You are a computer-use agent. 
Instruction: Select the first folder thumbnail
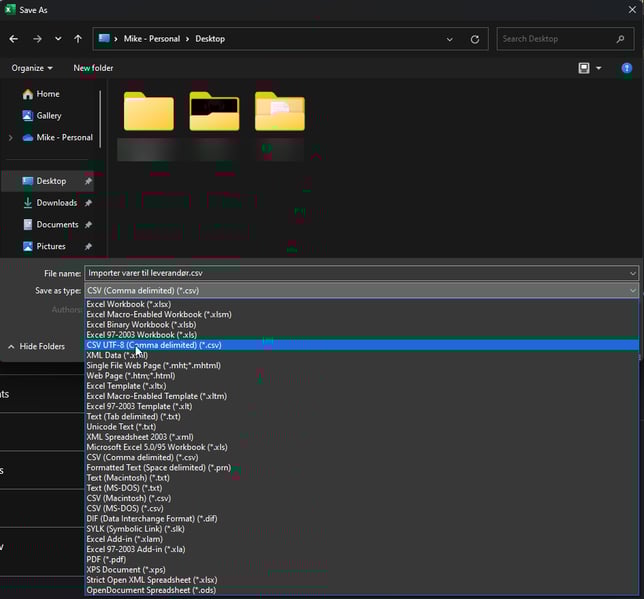click(149, 111)
